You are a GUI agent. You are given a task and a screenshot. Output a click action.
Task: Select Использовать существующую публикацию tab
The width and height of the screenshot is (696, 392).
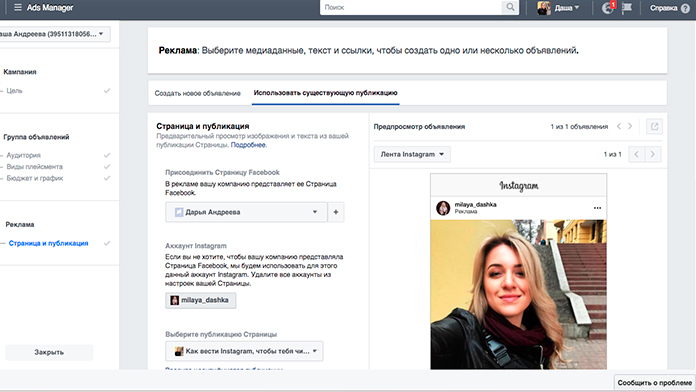(325, 93)
